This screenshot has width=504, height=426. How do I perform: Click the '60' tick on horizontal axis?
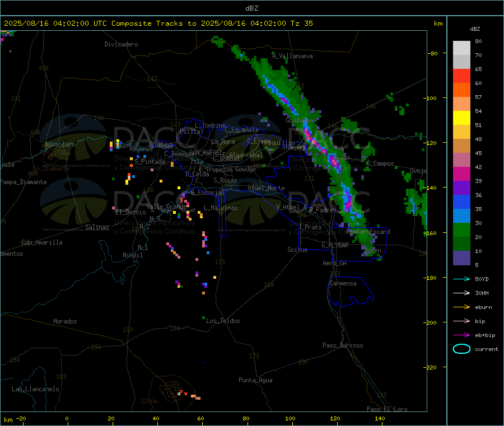200,418
